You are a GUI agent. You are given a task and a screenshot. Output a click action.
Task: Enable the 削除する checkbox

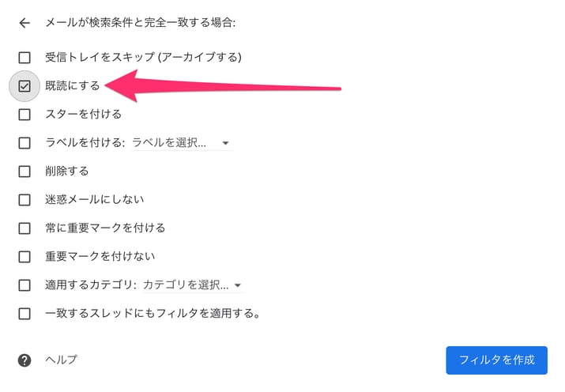[x=24, y=171]
